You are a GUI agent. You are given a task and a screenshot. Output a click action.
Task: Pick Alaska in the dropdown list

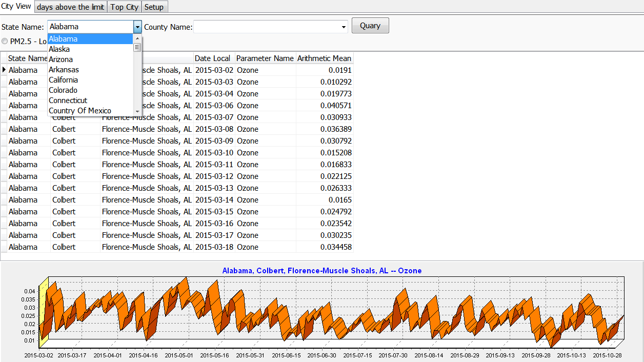tap(59, 49)
